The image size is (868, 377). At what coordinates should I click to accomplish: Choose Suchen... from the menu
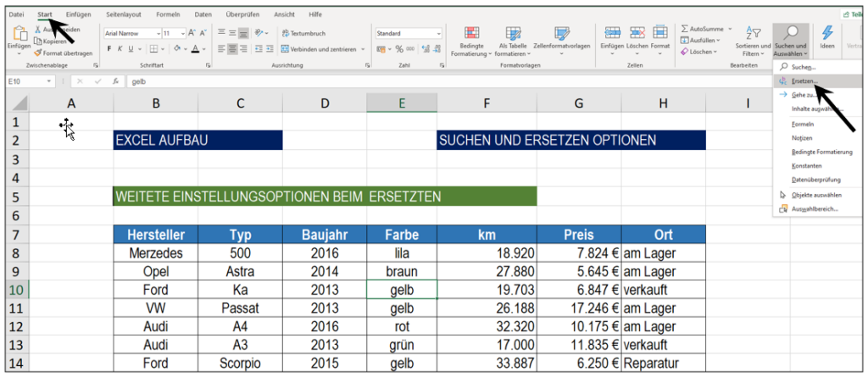point(816,67)
